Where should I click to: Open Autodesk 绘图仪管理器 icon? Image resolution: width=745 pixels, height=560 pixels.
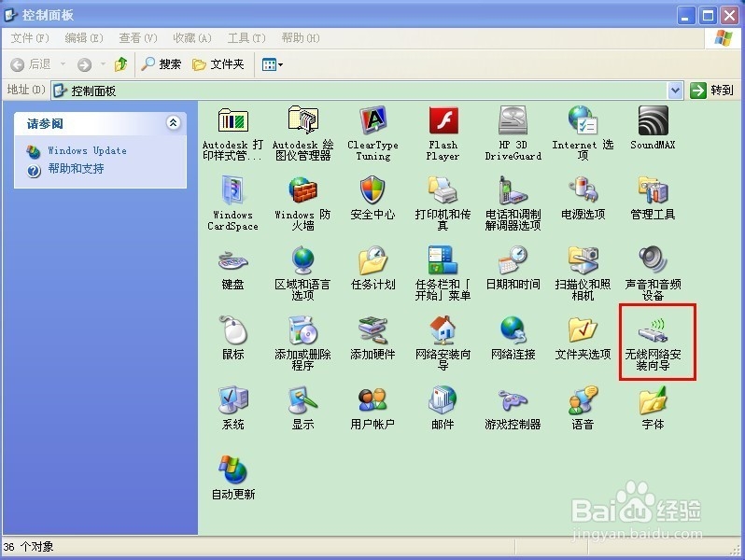[302, 120]
